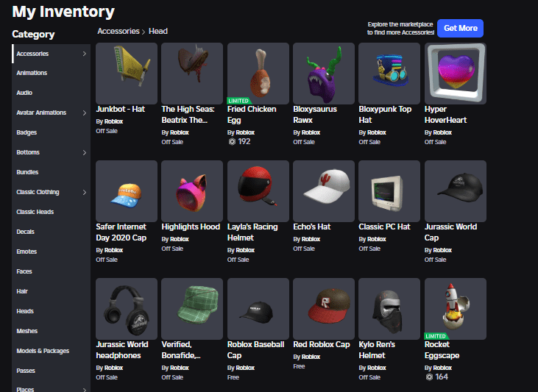Click the Roblox creator link under Echo's Hat
Image resolution: width=538 pixels, height=392 pixels.
point(311,239)
